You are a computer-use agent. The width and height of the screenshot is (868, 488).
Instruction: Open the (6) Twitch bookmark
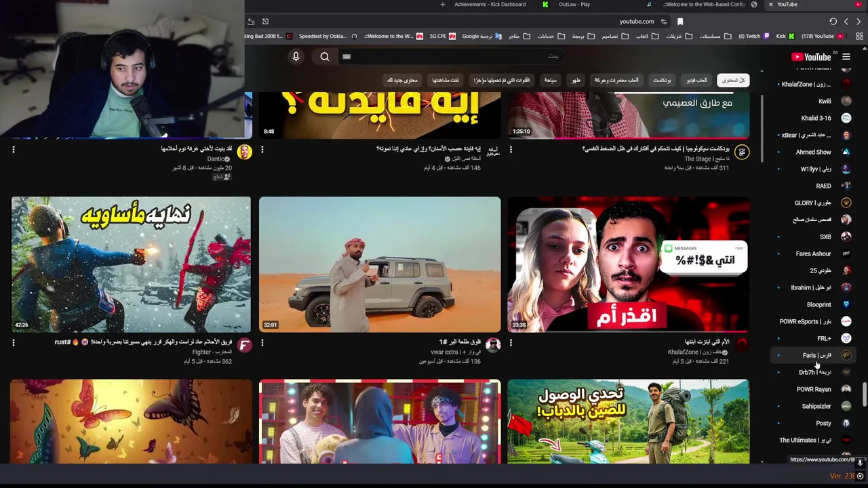coord(753,36)
